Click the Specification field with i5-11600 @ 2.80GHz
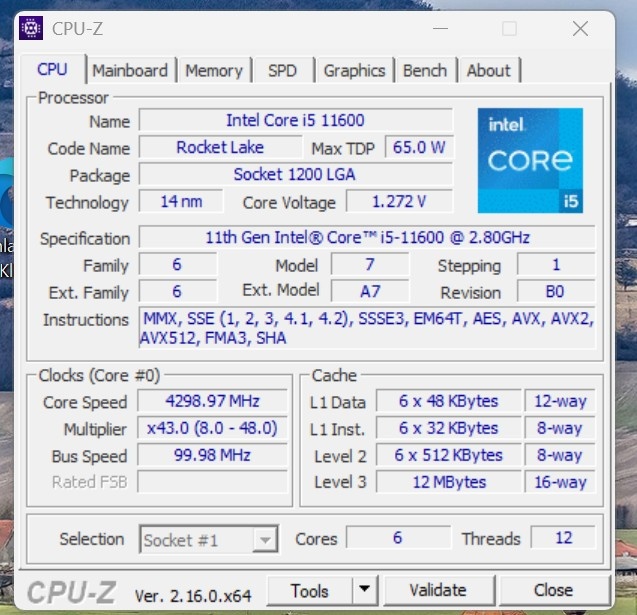Image resolution: width=637 pixels, height=615 pixels. pyautogui.click(x=367, y=237)
